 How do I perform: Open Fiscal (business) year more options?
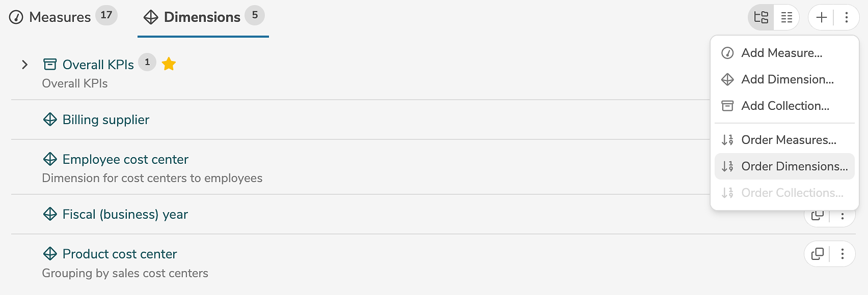tap(843, 217)
